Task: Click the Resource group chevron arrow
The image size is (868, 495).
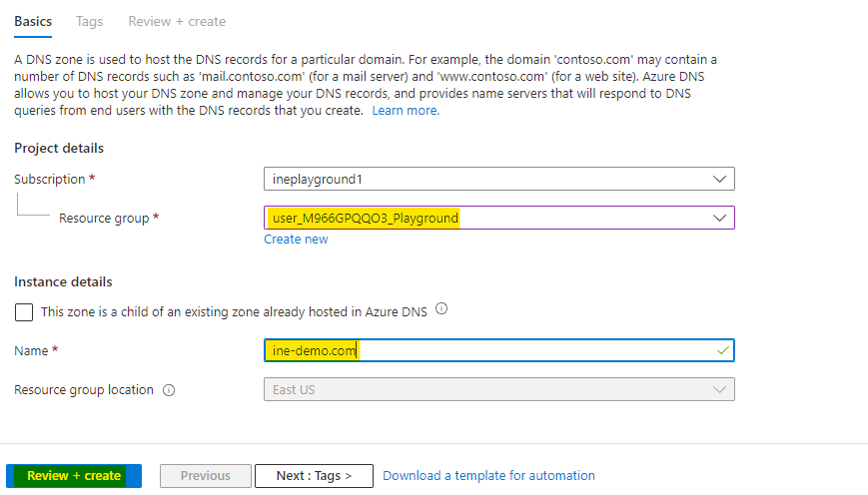Action: click(x=719, y=218)
